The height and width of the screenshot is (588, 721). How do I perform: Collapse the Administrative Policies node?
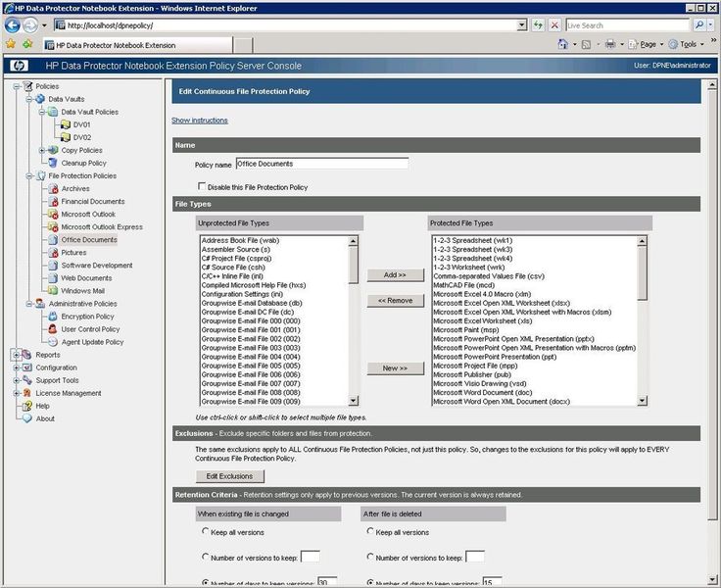click(29, 304)
